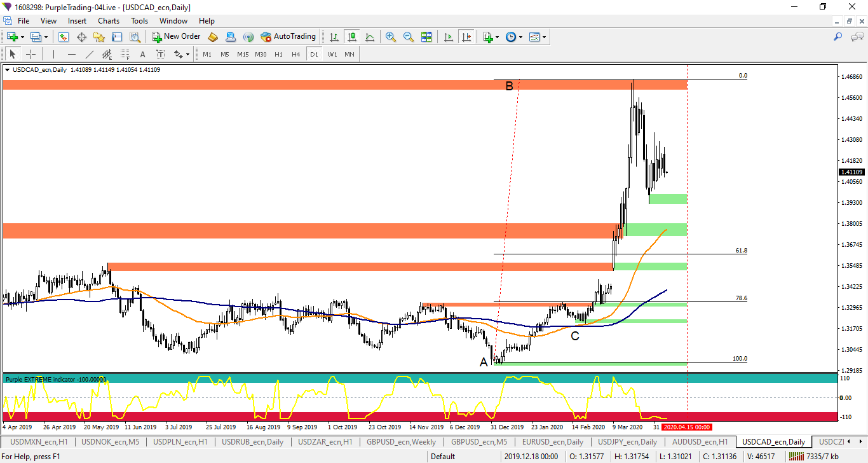
Task: Click the 2020.04.15 00:00 date marker
Action: pos(687,427)
